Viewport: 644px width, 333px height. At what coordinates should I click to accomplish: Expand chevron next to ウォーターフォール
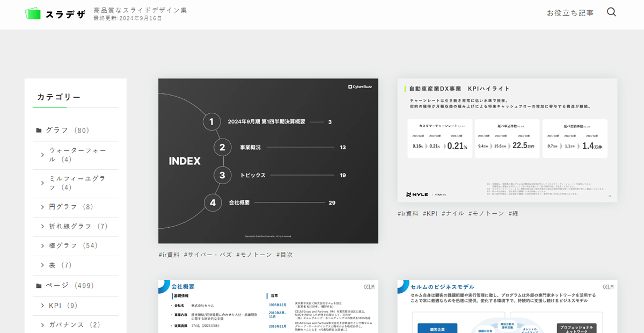[x=42, y=155]
